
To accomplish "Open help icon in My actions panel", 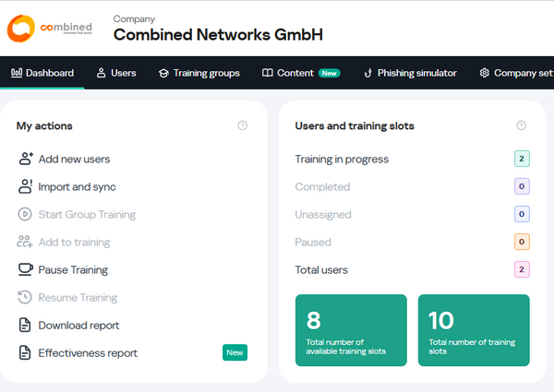I will click(x=243, y=125).
